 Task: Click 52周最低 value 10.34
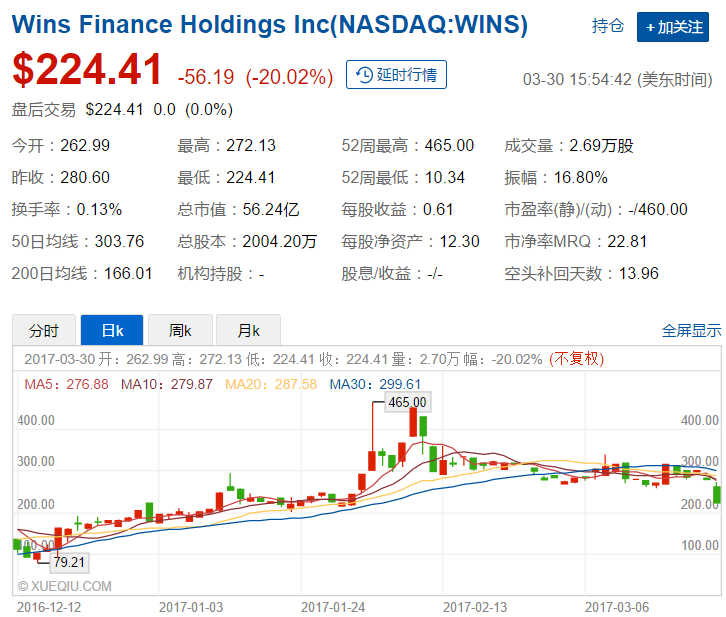click(444, 177)
